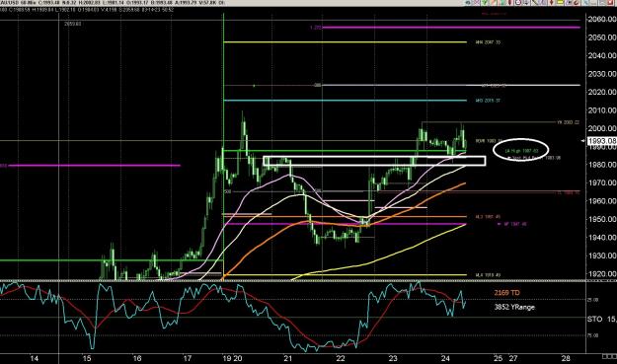
Task: Click date 14 on the time axis
Action: 35,358
